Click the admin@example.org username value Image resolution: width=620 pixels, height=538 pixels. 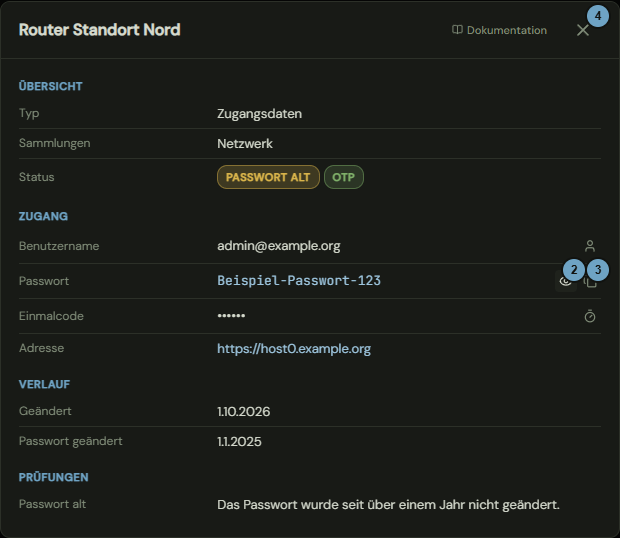coord(279,246)
